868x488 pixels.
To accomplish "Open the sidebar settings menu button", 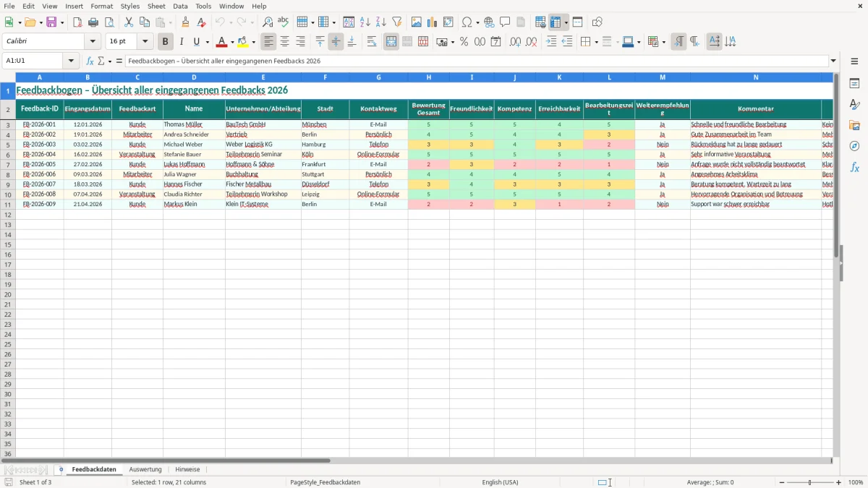I will pos(854,61).
